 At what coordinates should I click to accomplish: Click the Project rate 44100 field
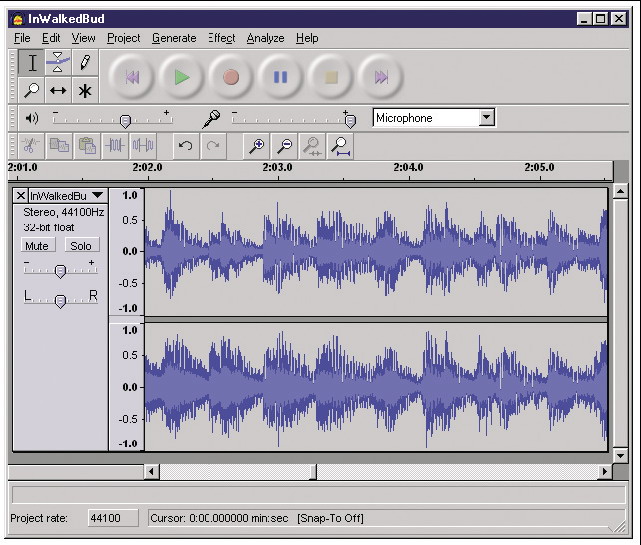(113, 518)
